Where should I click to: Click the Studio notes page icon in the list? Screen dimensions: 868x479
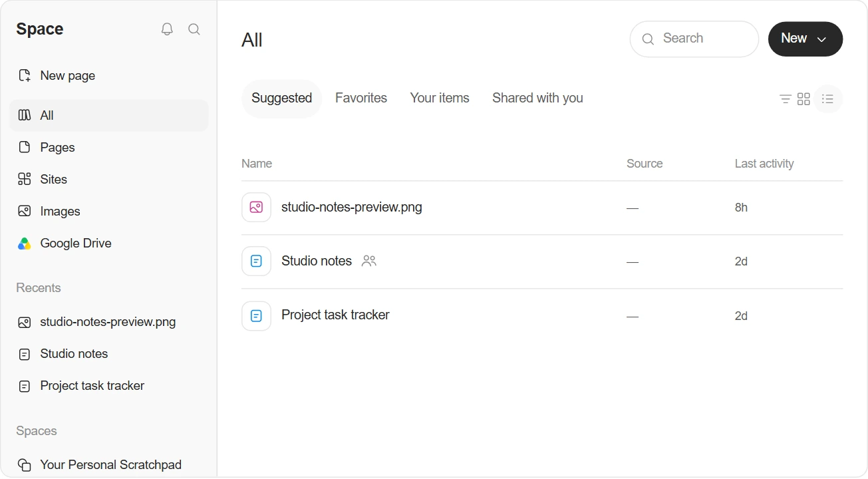tap(256, 261)
